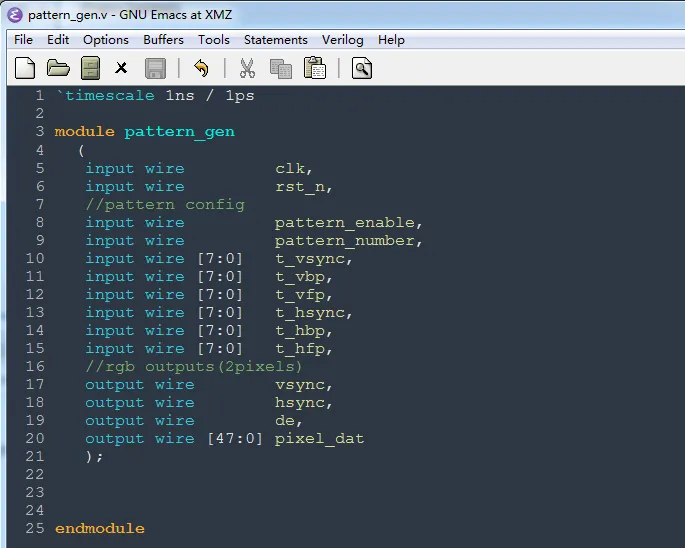This screenshot has width=685, height=548.
Task: Click the Copy icon in the toolbar
Action: 281,68
